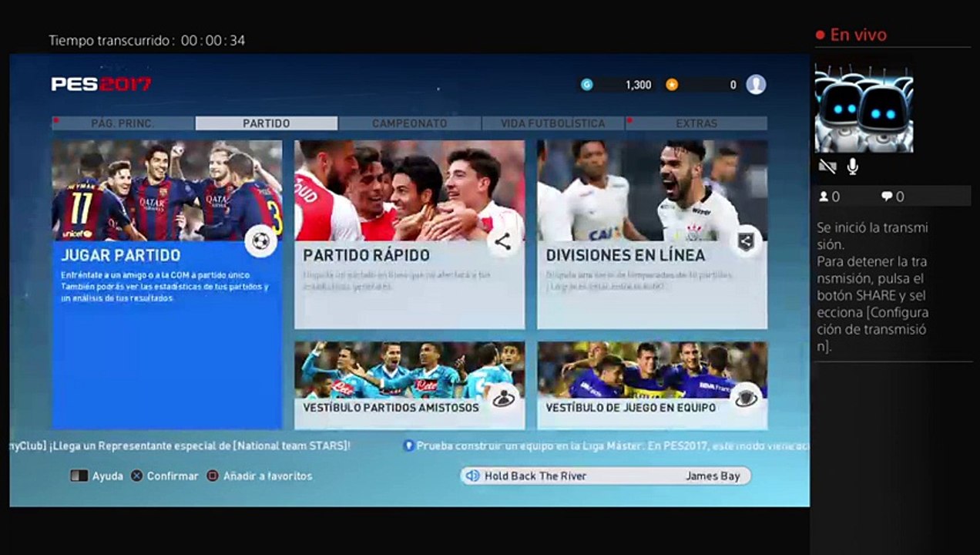The image size is (980, 555).
Task: Click the Confirmar label
Action: (x=173, y=476)
